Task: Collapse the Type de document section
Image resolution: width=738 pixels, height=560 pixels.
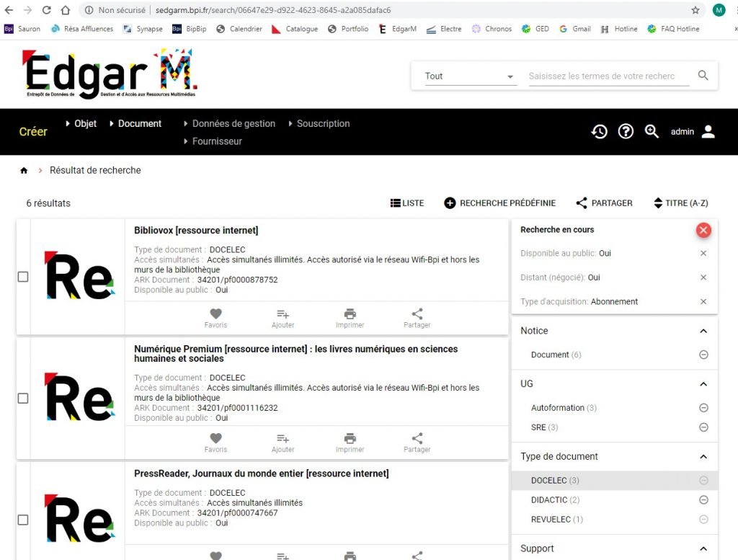Action: point(703,456)
